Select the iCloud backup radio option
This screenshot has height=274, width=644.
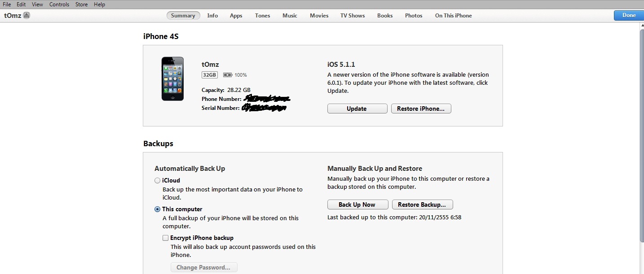[x=157, y=181]
